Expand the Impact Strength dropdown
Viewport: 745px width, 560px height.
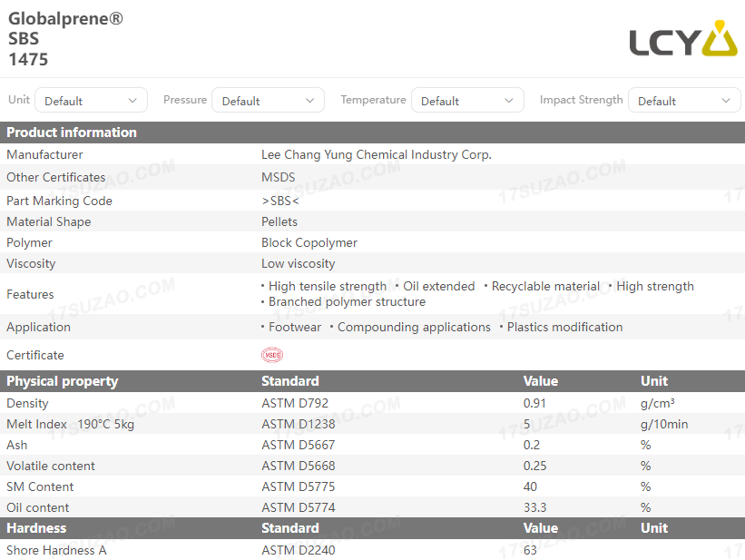click(x=684, y=101)
